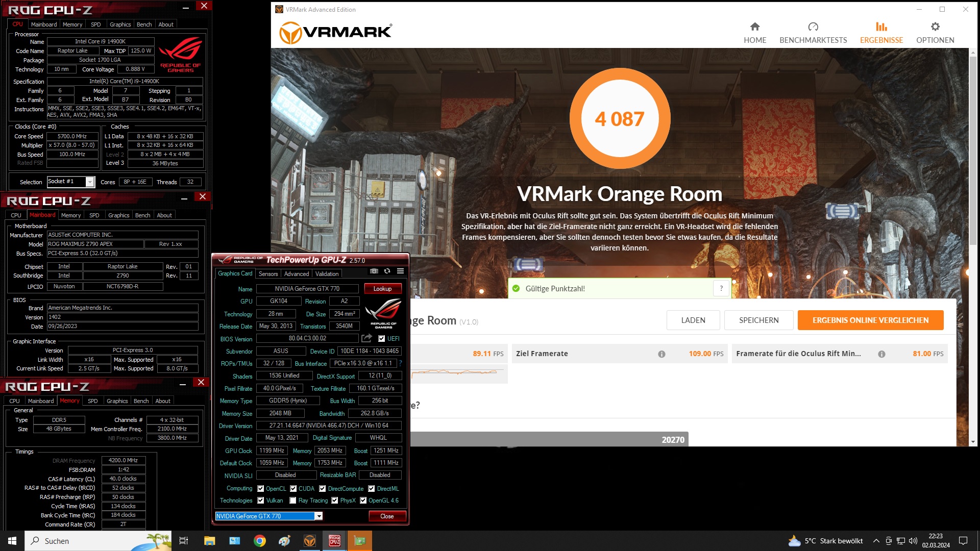Click the network icon in system tray

901,541
